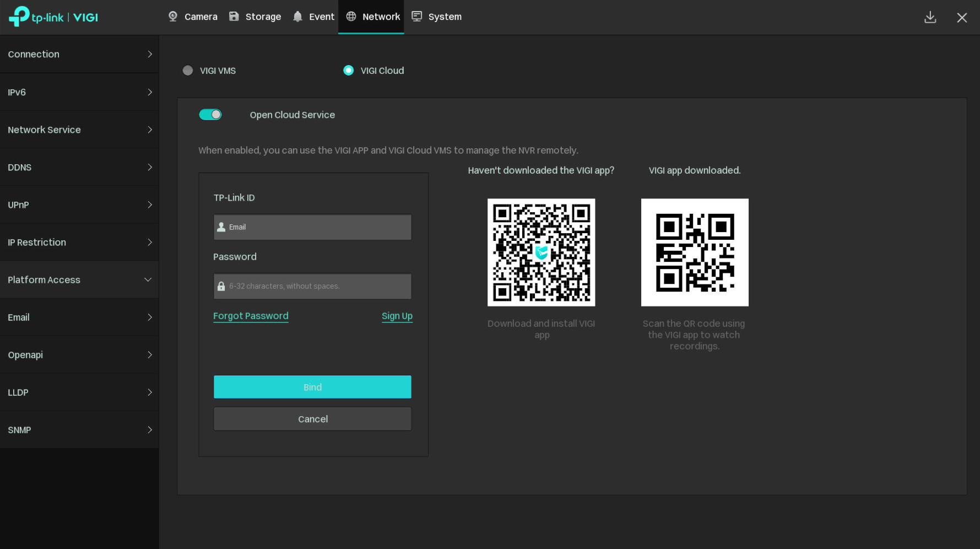
Task: Click the Cancel button
Action: click(312, 419)
